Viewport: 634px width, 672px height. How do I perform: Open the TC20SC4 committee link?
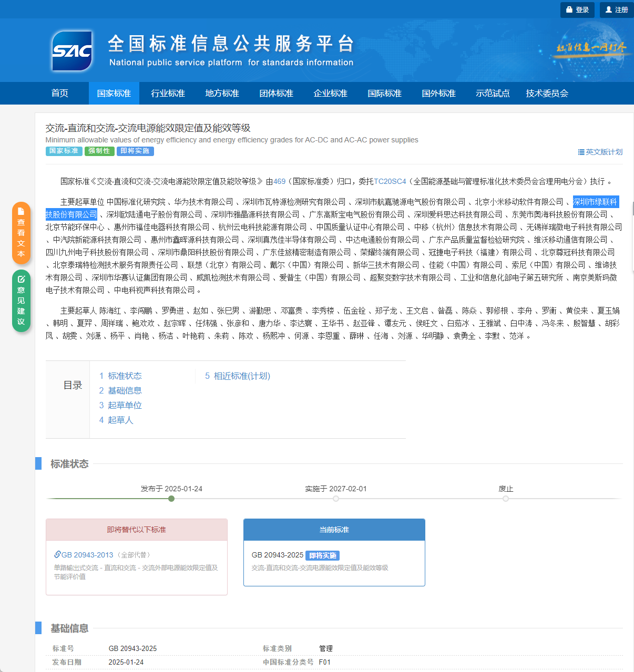coord(390,181)
